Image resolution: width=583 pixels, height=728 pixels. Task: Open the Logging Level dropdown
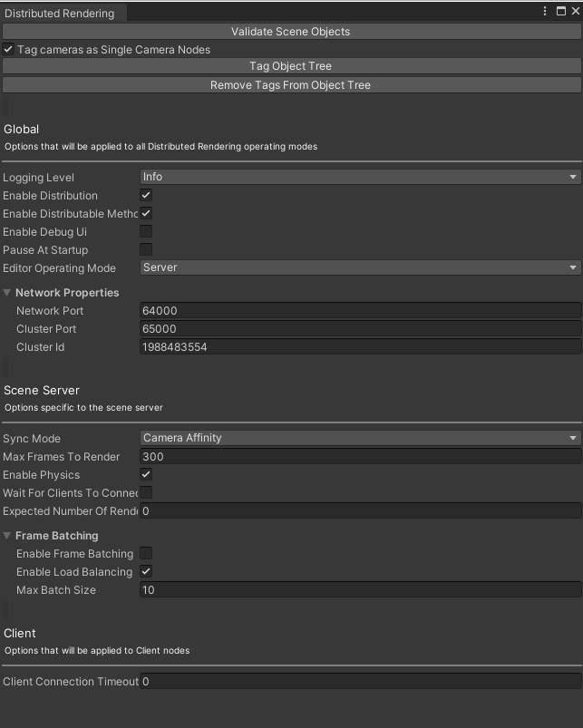tap(360, 177)
